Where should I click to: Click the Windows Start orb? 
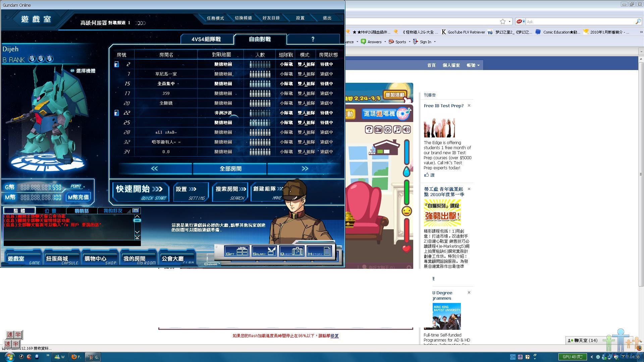(9, 357)
